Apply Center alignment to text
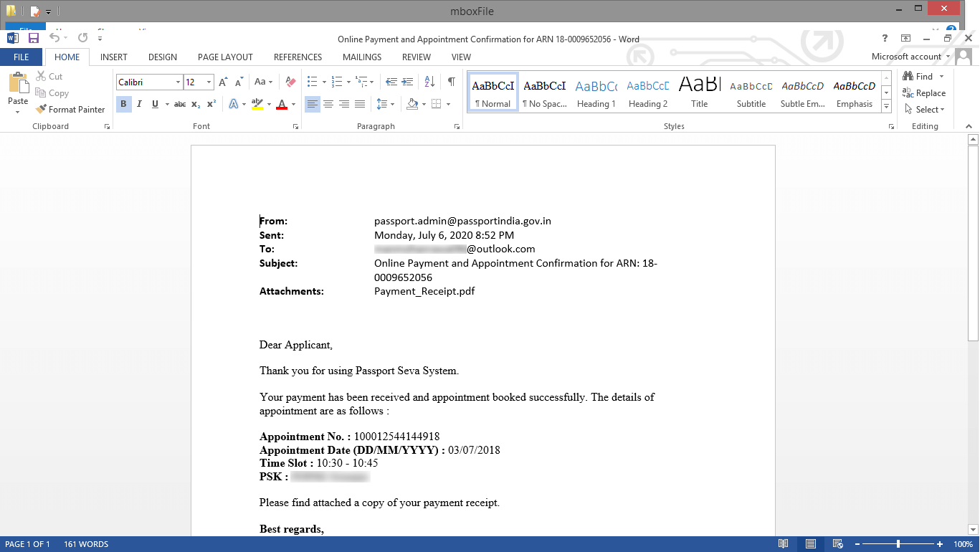980x552 pixels. pyautogui.click(x=328, y=103)
